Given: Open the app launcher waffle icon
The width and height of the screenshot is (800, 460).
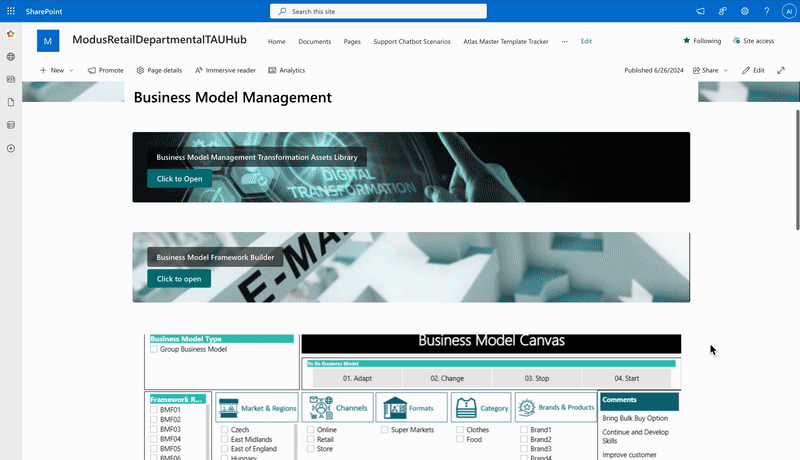Looking at the screenshot, I should coord(11,11).
